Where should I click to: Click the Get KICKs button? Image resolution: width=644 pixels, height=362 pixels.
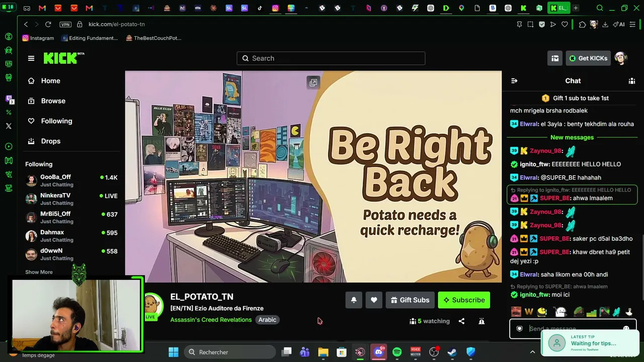(588, 58)
